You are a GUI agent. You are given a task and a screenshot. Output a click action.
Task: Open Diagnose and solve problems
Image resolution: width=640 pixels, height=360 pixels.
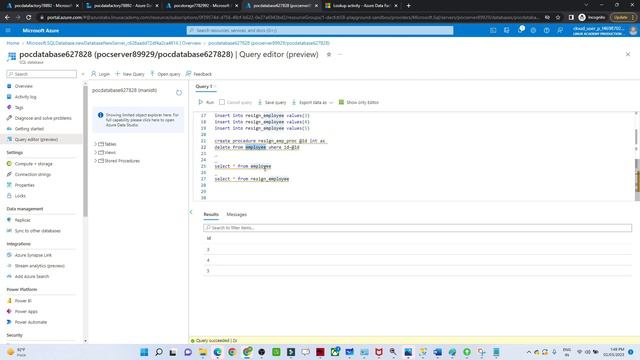43,118
